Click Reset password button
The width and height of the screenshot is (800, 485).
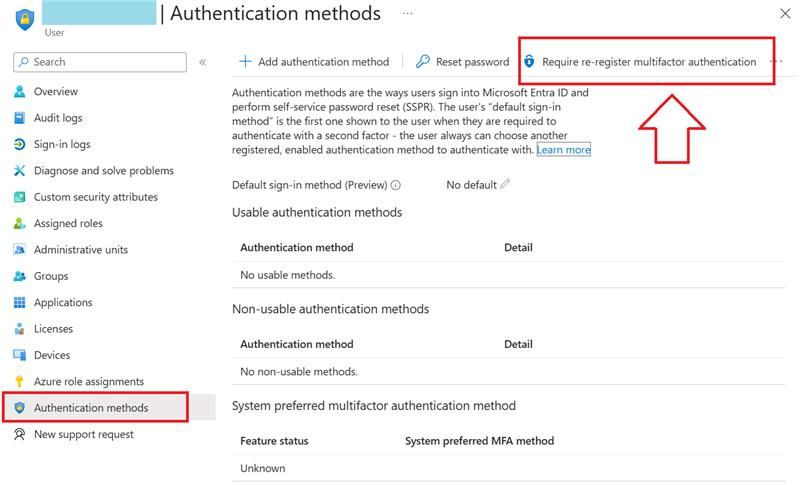coord(463,62)
